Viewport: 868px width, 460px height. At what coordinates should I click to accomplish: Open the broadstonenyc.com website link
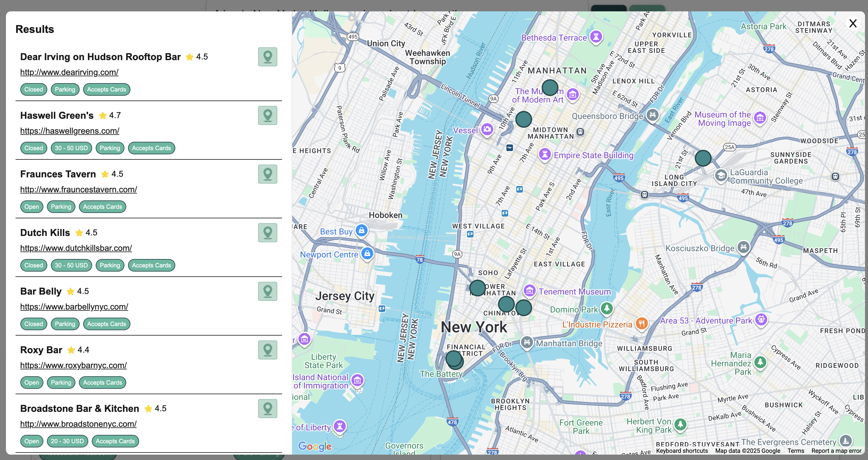click(x=78, y=424)
